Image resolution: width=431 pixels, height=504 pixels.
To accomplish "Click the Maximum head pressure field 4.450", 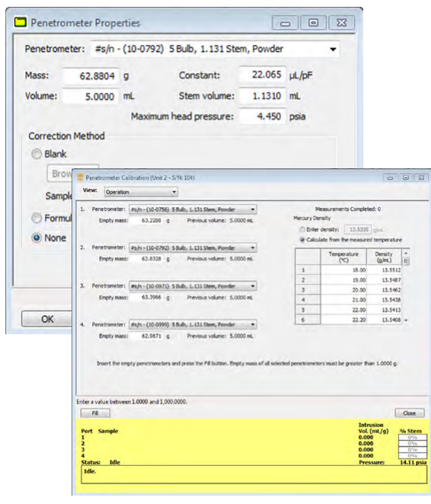I will [x=262, y=116].
